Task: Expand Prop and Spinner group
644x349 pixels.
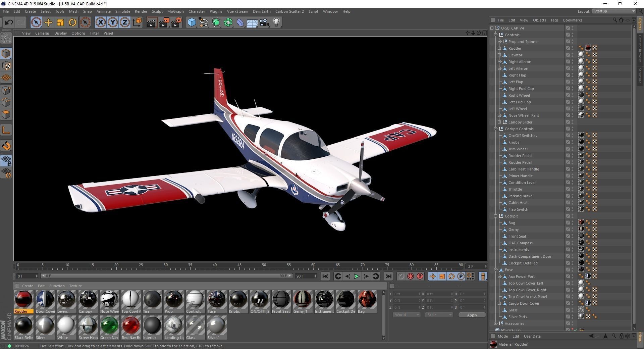Action: tap(499, 42)
